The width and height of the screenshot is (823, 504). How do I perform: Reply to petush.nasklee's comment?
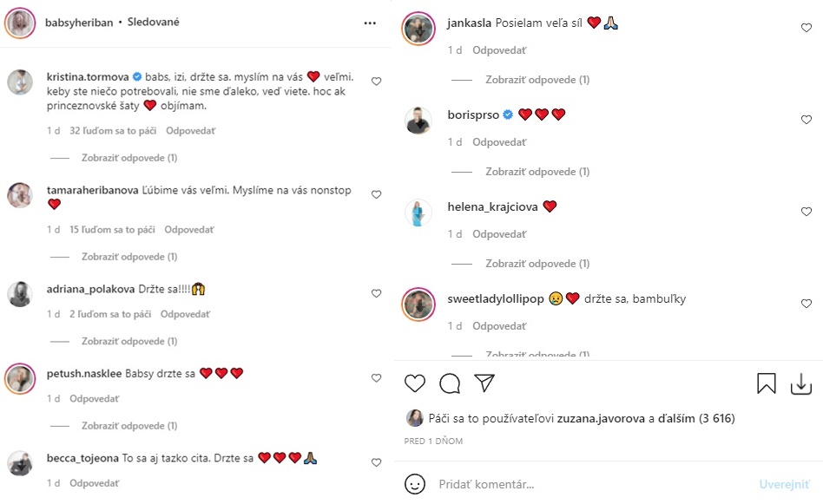95,398
